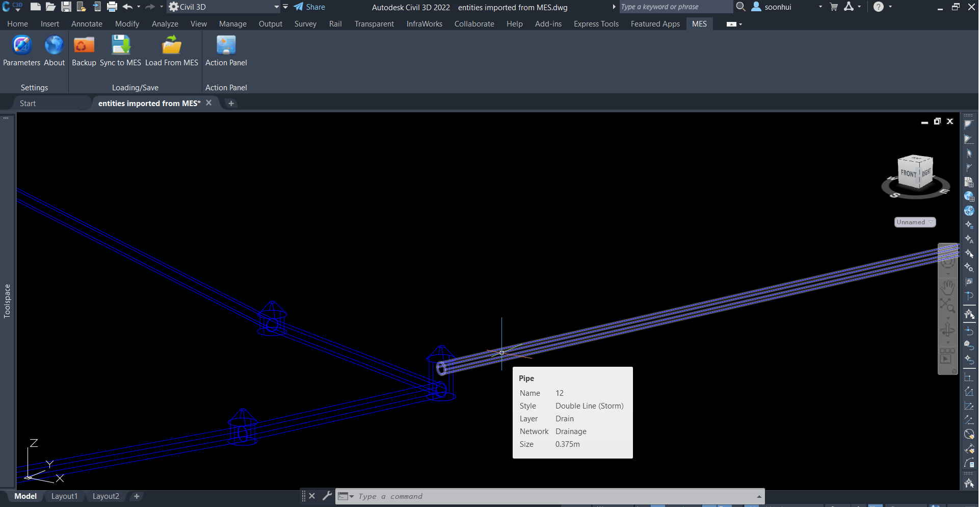The image size is (980, 507).
Task: Open the Redo history dropdown arrow
Action: [x=162, y=7]
